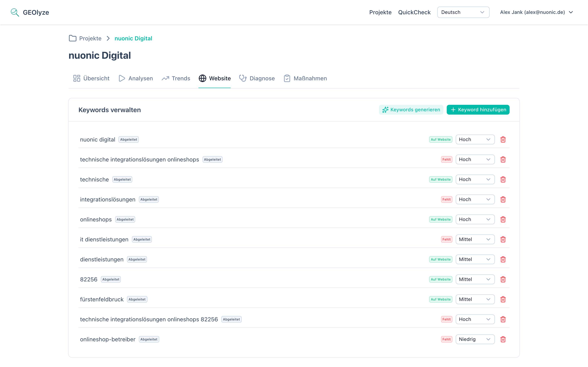Viewport: 588px width, 367px height.
Task: Remove keyword 'onlineshop-betreiber' using its trash icon
Action: point(503,339)
